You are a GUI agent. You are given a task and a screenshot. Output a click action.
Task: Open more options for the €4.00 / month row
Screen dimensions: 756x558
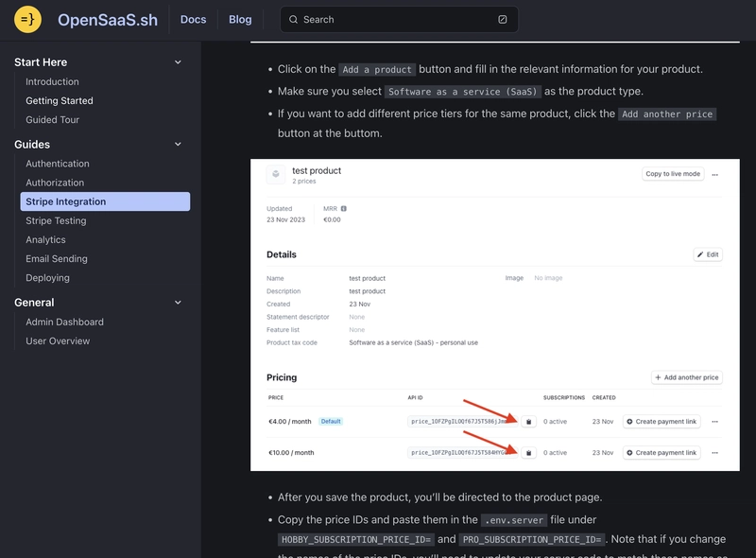tap(715, 422)
